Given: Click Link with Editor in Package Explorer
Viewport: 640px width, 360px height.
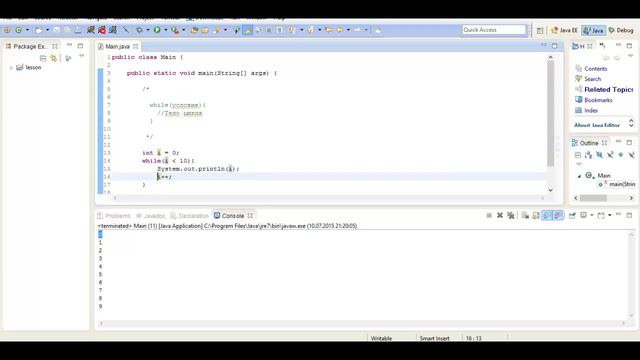Looking at the screenshot, I should [x=53, y=58].
